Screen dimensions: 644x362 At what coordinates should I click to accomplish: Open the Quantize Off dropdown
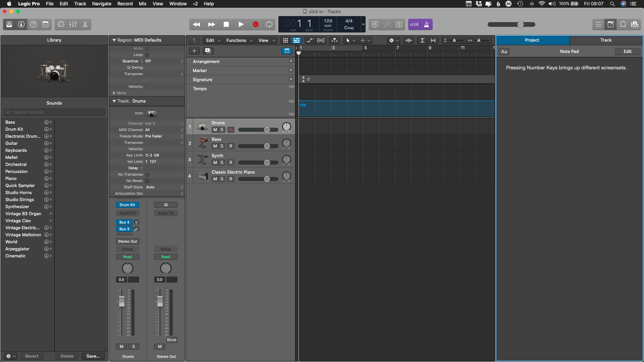pyautogui.click(x=164, y=61)
